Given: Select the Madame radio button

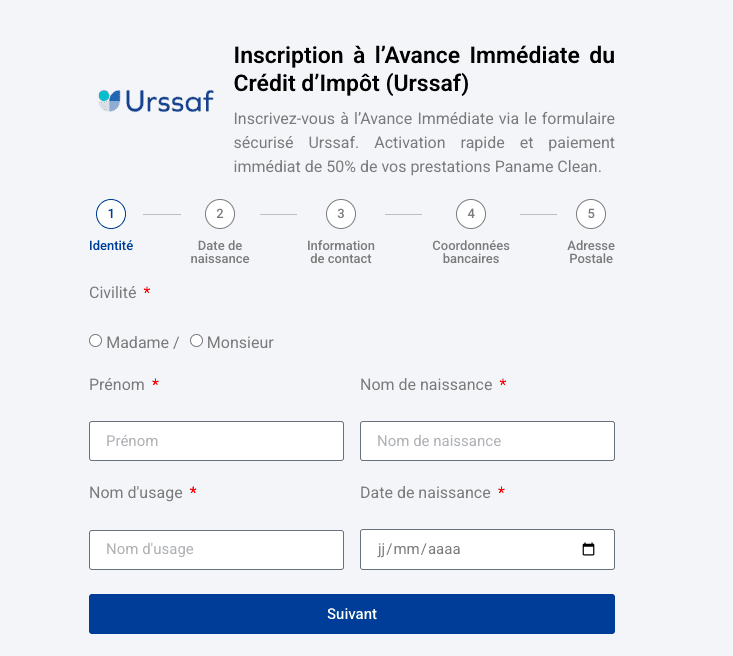Looking at the screenshot, I should [x=96, y=341].
